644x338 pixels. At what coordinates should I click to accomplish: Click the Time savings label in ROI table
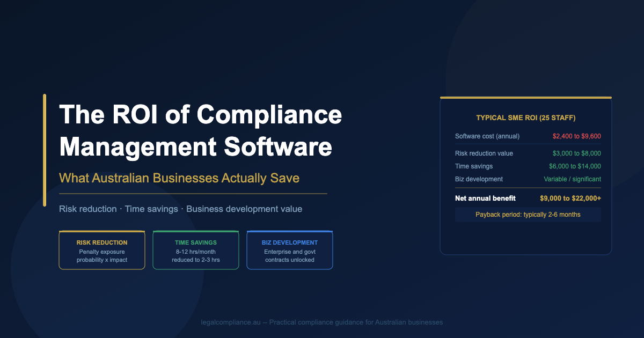point(474,166)
